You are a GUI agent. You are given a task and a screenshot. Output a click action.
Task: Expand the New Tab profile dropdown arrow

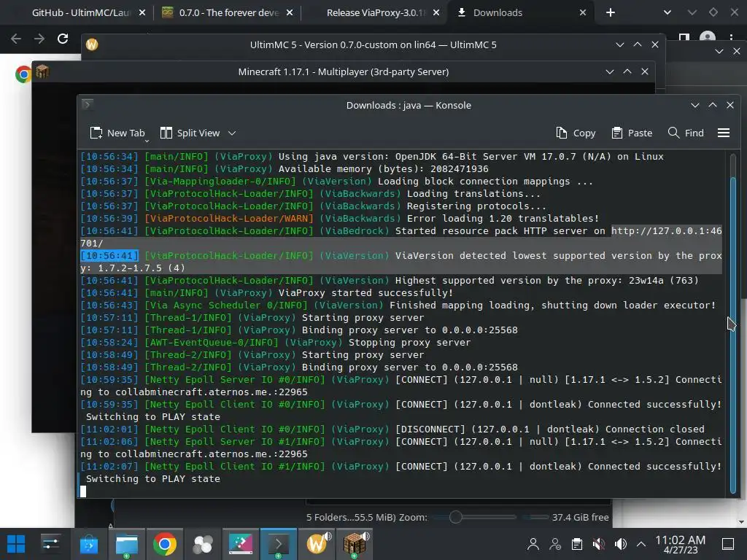click(x=147, y=140)
